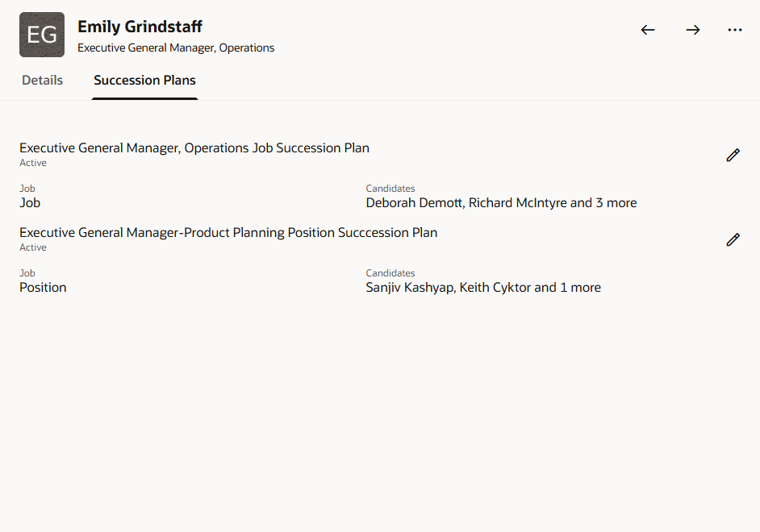Viewport: 760px width, 532px height.
Task: Edit the Product Planning Position Succession Plan via pencil
Action: pos(733,239)
